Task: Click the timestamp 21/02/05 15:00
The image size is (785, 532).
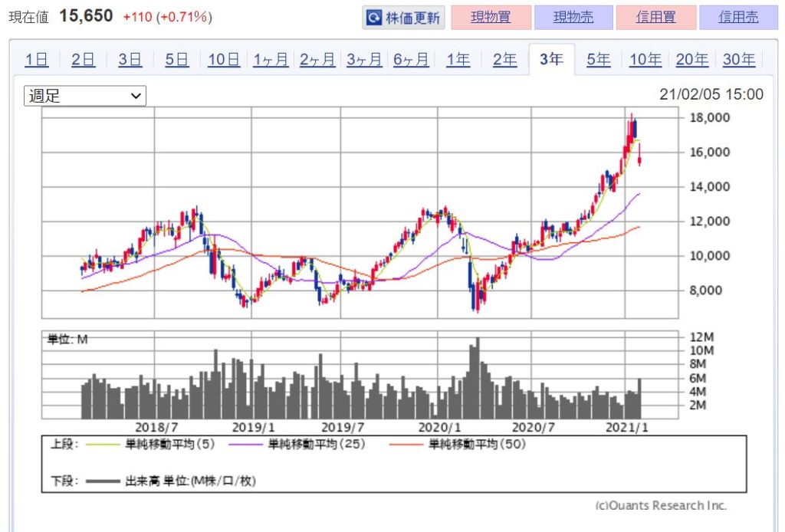Action: tap(711, 94)
